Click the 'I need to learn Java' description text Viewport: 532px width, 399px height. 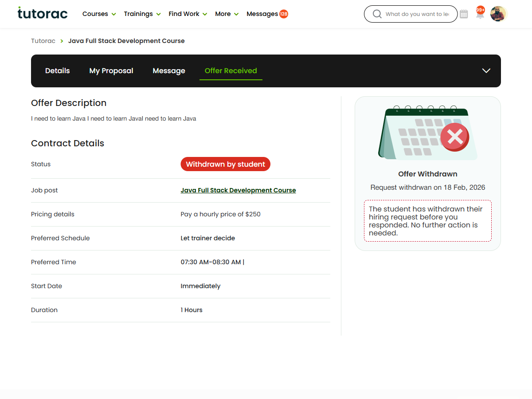pyautogui.click(x=113, y=119)
